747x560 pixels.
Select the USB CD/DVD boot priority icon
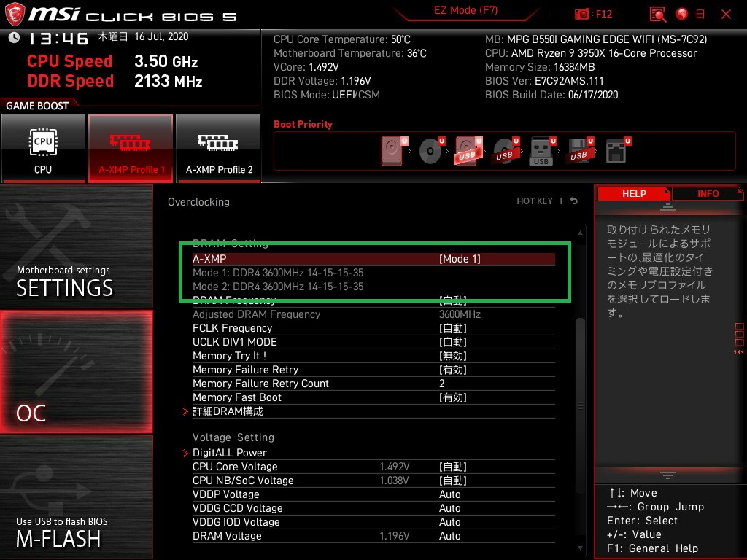coord(506,151)
